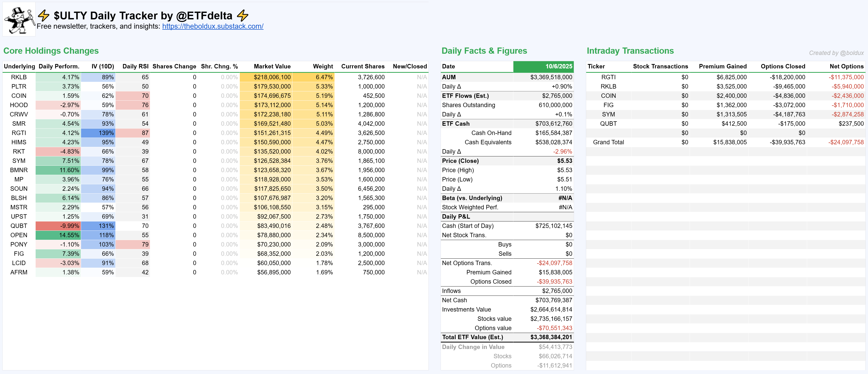Select the IV (10D) column header
Image resolution: width=868 pixels, height=374 pixels.
[102, 66]
